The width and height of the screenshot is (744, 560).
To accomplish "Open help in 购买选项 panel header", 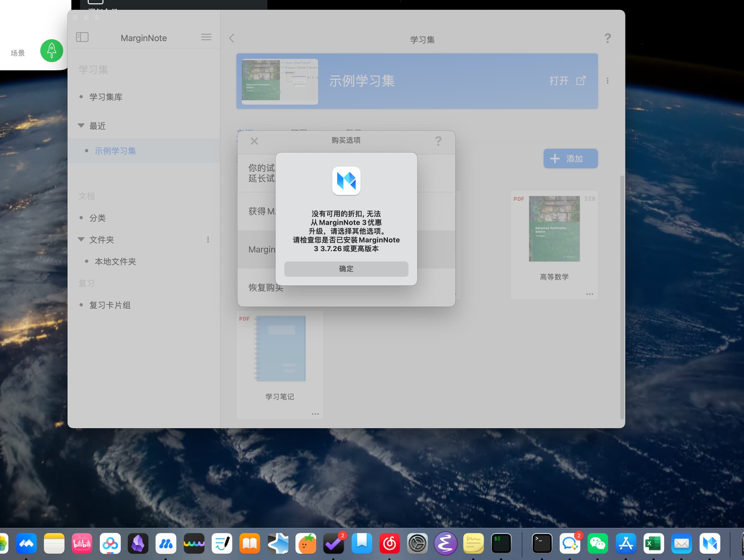I will click(438, 141).
